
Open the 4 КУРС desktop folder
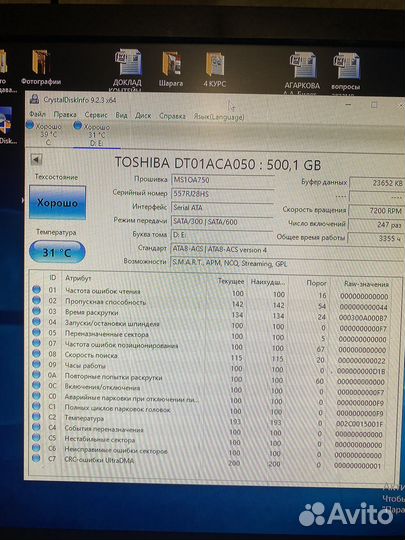(215, 70)
